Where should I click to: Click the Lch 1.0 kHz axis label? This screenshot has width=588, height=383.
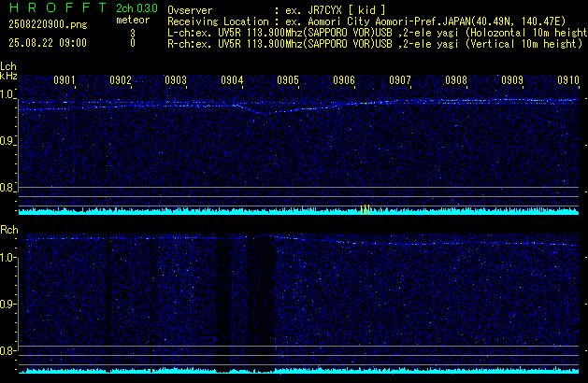(x=7, y=94)
